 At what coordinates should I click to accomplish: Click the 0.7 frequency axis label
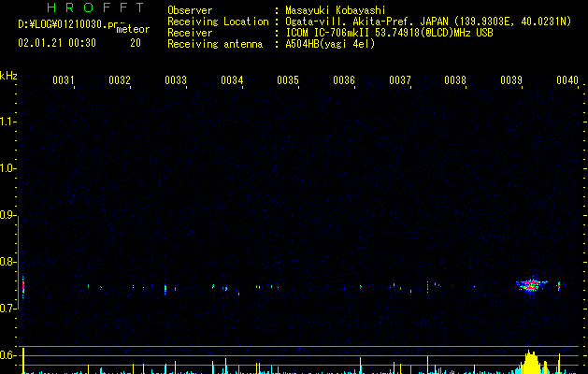(x=7, y=309)
